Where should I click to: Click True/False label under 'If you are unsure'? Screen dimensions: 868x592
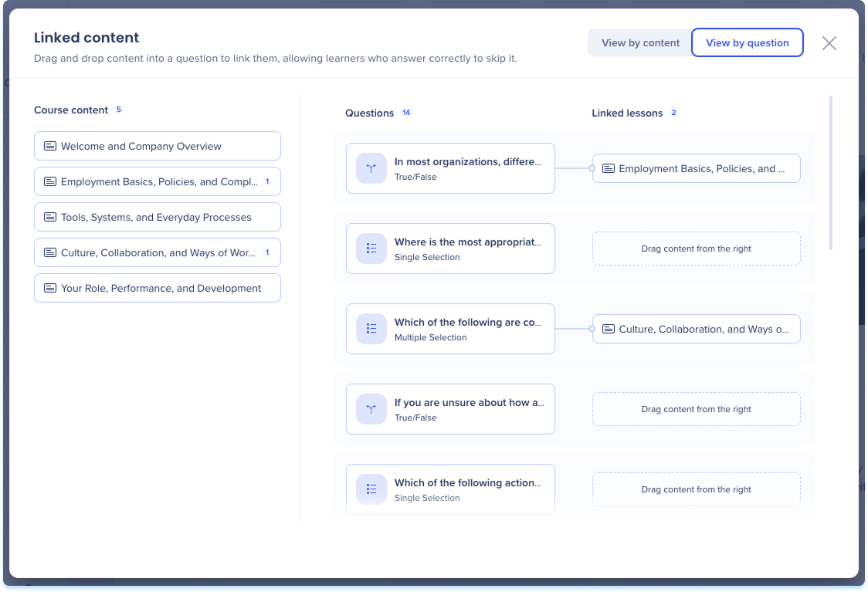tap(415, 418)
